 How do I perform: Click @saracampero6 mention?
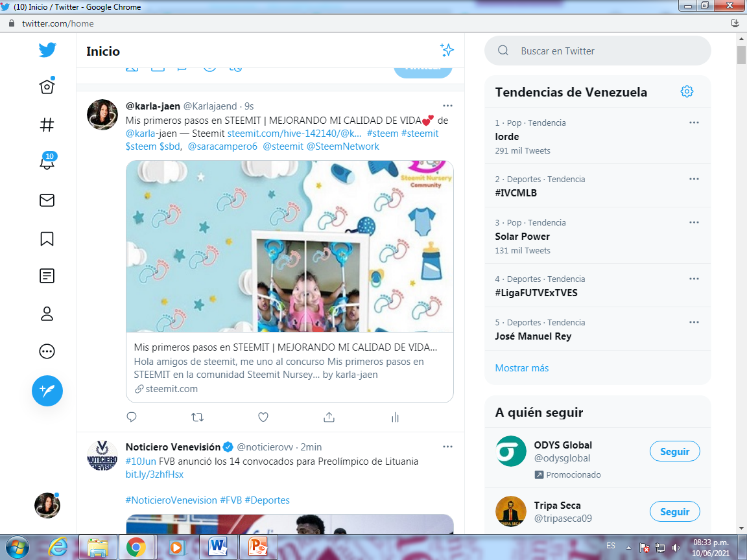click(x=222, y=146)
